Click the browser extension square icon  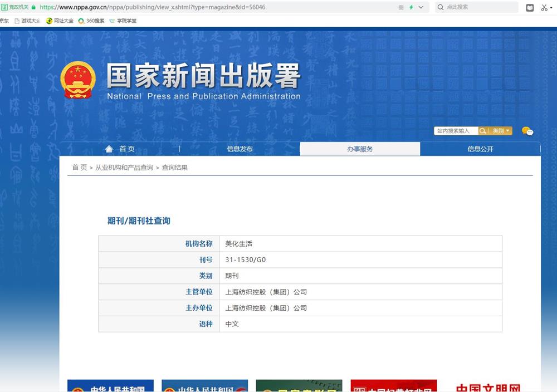click(530, 7)
